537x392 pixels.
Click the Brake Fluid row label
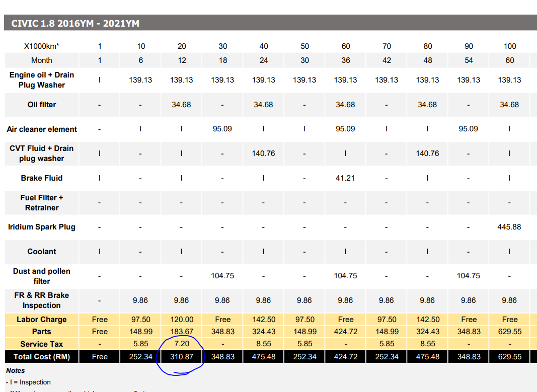(41, 178)
